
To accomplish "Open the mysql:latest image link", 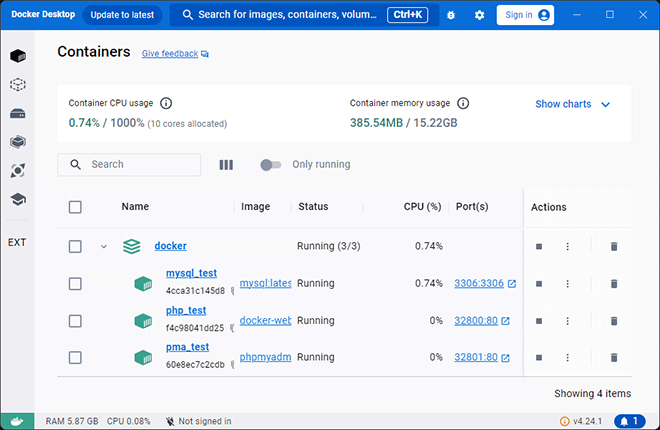I will (265, 283).
